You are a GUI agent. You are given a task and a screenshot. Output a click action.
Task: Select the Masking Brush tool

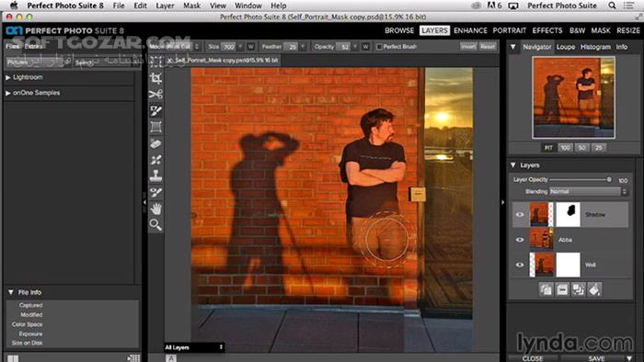(155, 111)
